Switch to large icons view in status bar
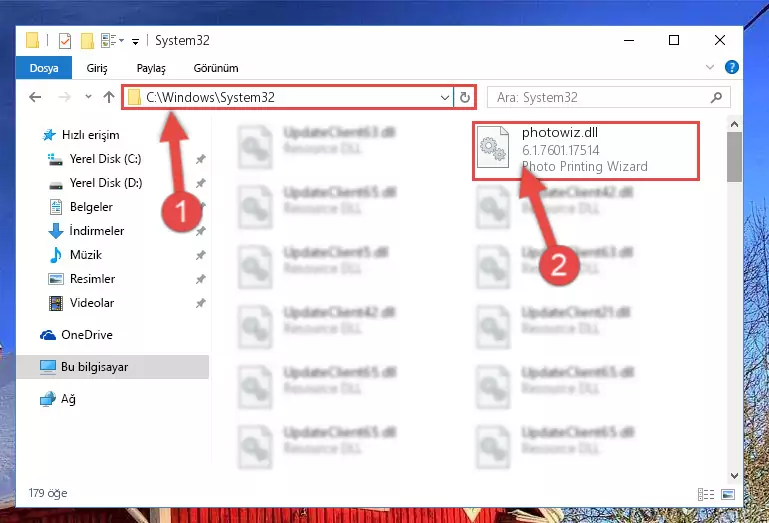Screen dimensions: 769x523 (728, 494)
